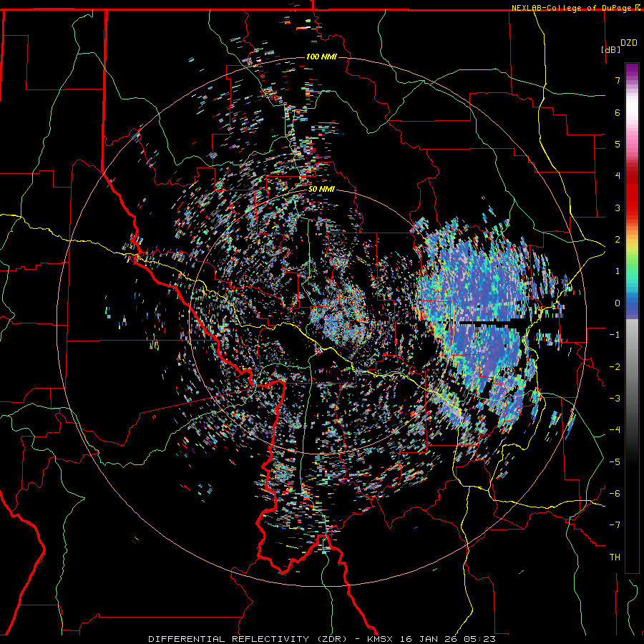Click the -5 value on color scale

coord(615,462)
